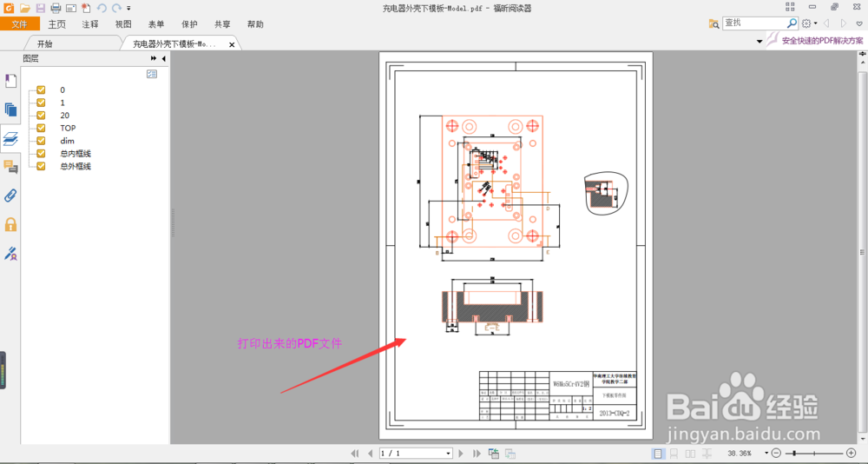The height and width of the screenshot is (464, 868).
Task: Expand the layers panel with double-arrow button
Action: 154,58
